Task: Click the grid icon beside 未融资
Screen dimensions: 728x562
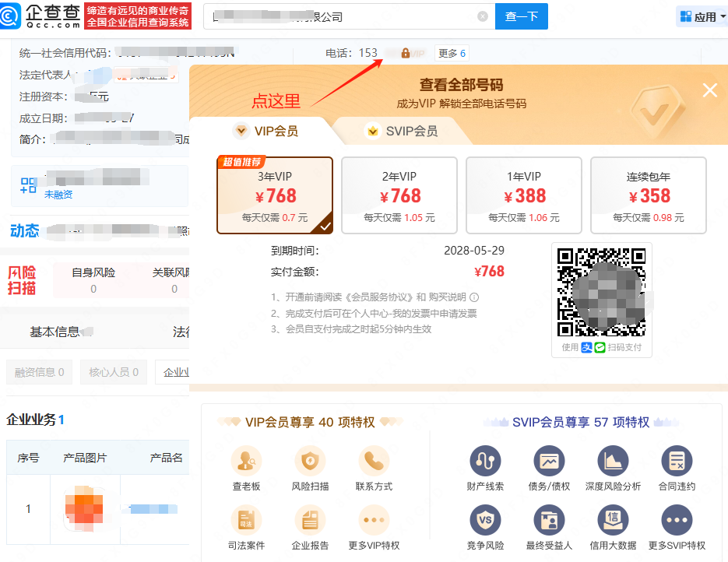Action: [x=28, y=185]
